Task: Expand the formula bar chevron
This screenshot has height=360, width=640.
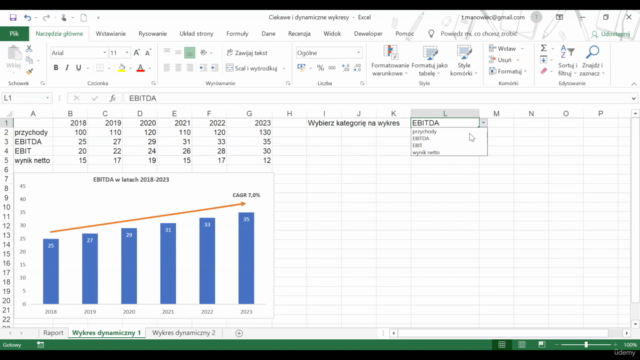Action: [633, 98]
